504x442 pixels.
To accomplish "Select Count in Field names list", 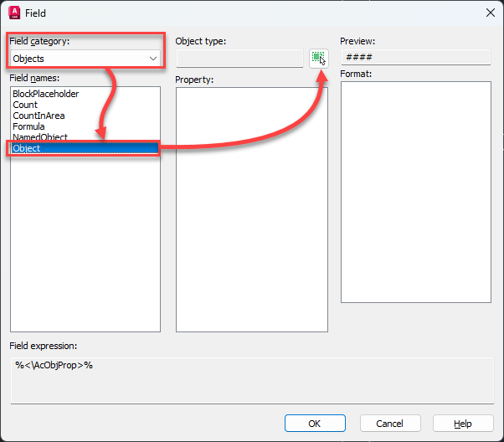I will click(x=25, y=105).
